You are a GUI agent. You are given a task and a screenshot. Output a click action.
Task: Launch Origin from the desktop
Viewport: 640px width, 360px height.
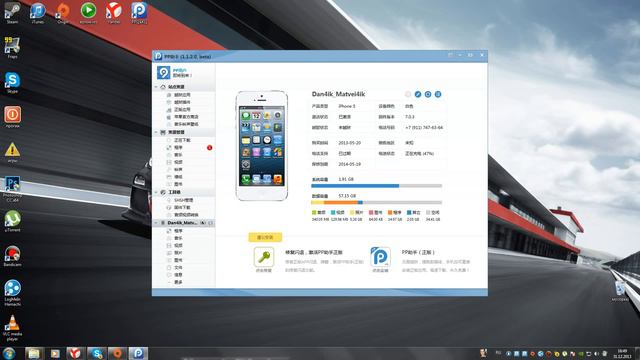pos(63,12)
